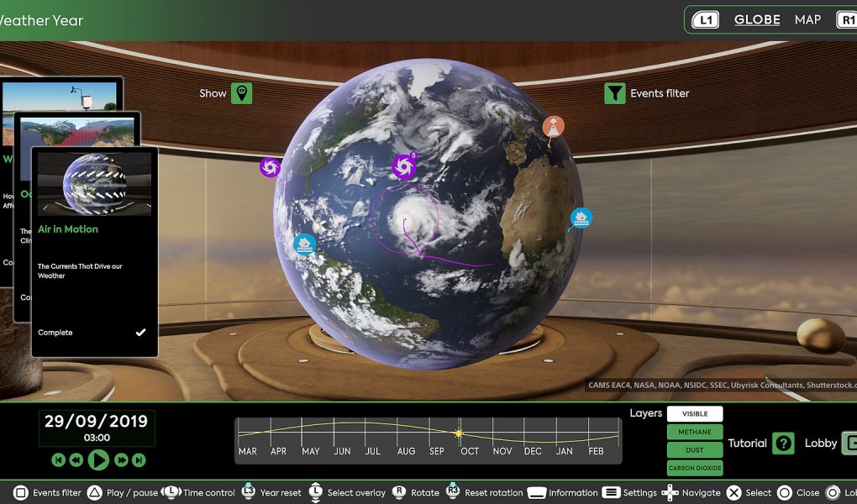The width and height of the screenshot is (857, 504).
Task: Click the Complete checkmark on Air in Motion
Action: click(x=140, y=333)
